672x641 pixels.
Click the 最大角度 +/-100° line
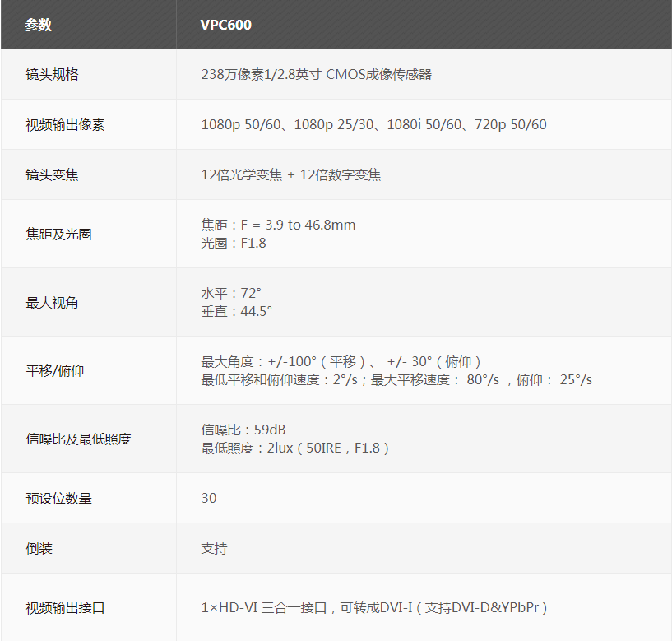pyautogui.click(x=341, y=361)
